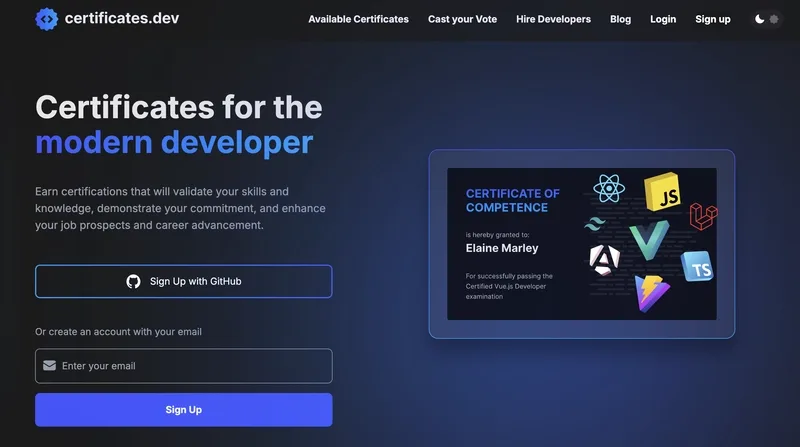Click the yellow JS cube icon
Image resolution: width=800 pixels, height=447 pixels.
coord(662,192)
